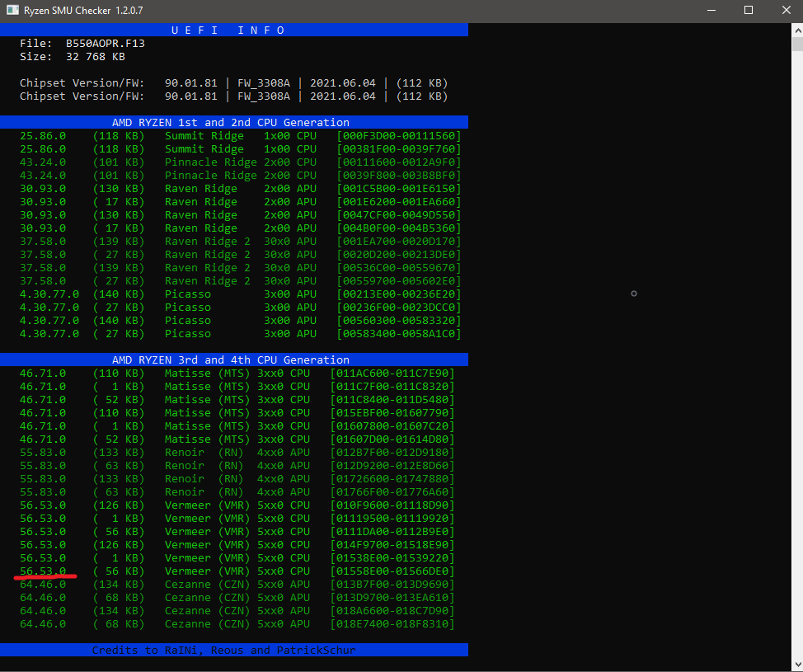Click address range [015EBF00-01607790]
Viewport: 803px width, 672px height.
392,413
